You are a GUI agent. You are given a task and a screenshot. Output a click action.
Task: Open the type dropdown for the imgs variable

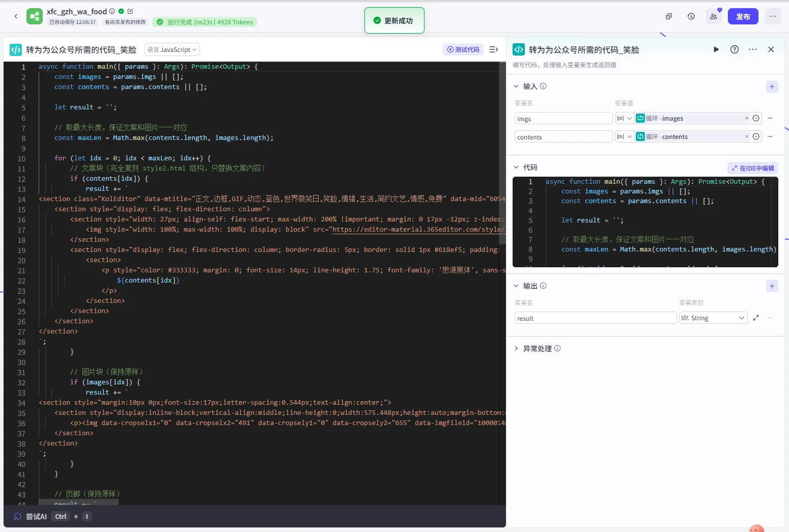click(x=624, y=118)
